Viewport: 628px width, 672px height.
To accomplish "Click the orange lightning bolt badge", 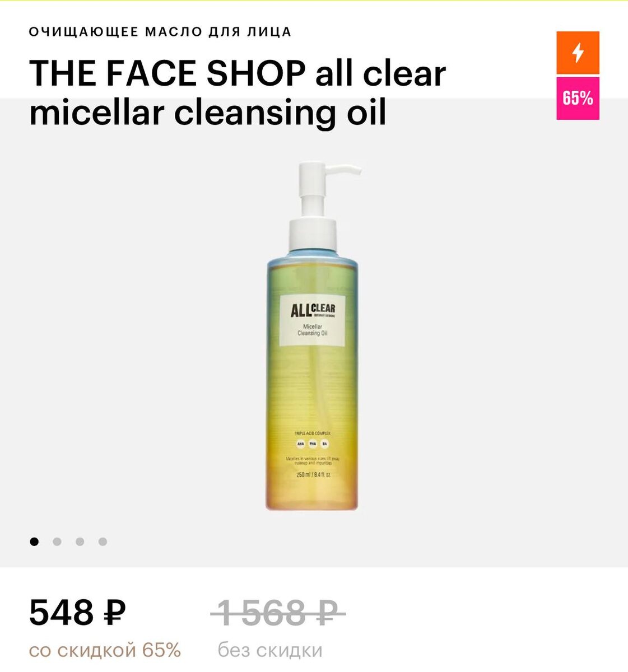I will pos(578,53).
